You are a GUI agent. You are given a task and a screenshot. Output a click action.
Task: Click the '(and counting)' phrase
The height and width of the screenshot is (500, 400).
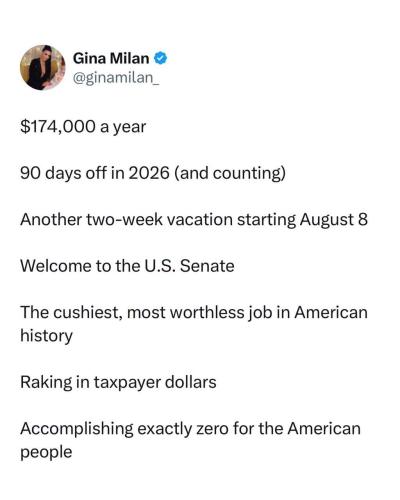point(230,174)
